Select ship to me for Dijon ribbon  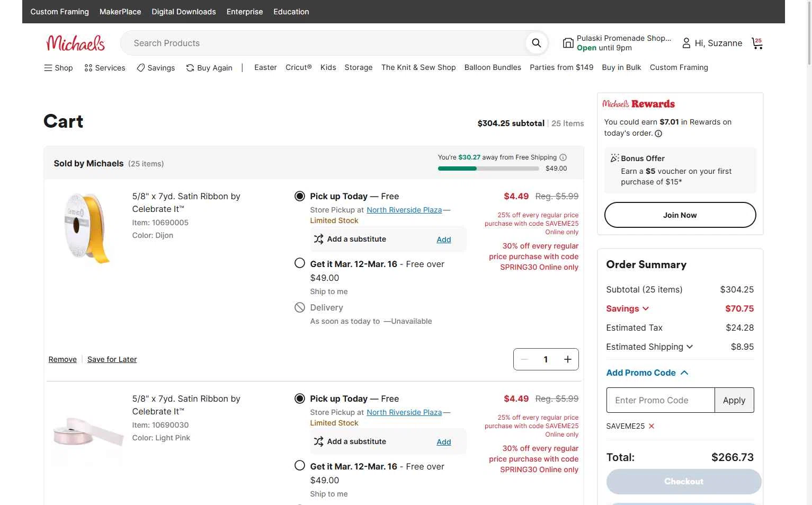click(300, 263)
